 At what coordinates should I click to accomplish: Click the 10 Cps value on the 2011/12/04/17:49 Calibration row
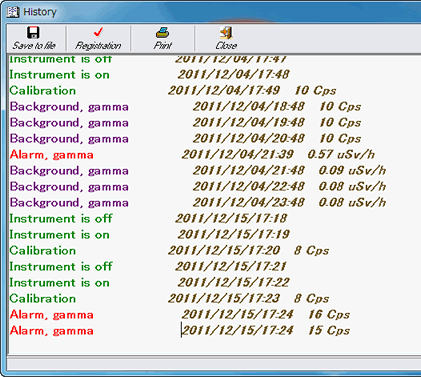coord(315,90)
